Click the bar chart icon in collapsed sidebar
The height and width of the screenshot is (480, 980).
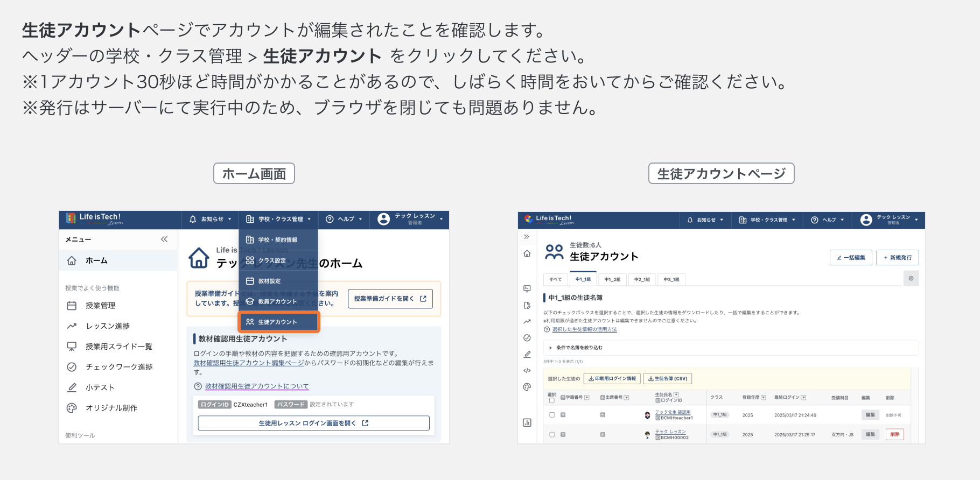(527, 422)
